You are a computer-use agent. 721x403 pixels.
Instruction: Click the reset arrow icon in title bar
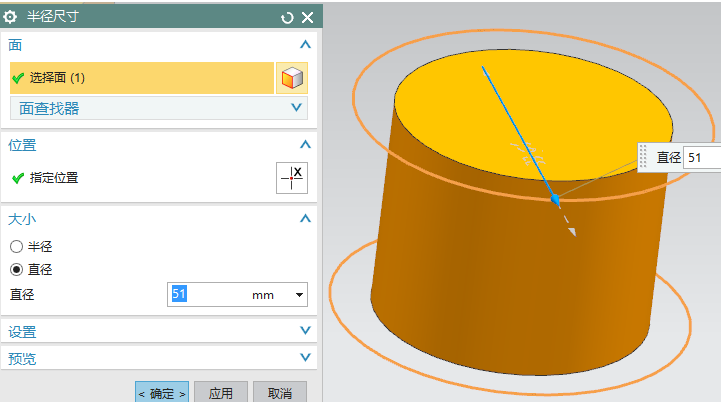(x=288, y=17)
